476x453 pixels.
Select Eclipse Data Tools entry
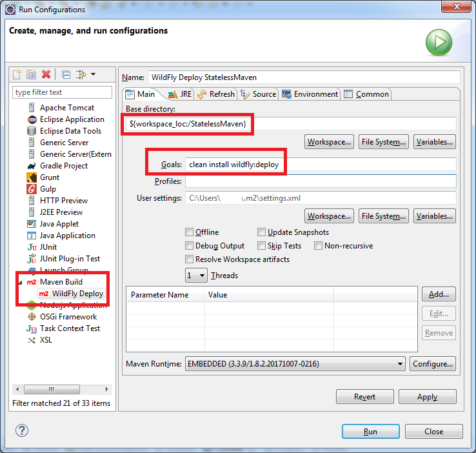point(70,131)
